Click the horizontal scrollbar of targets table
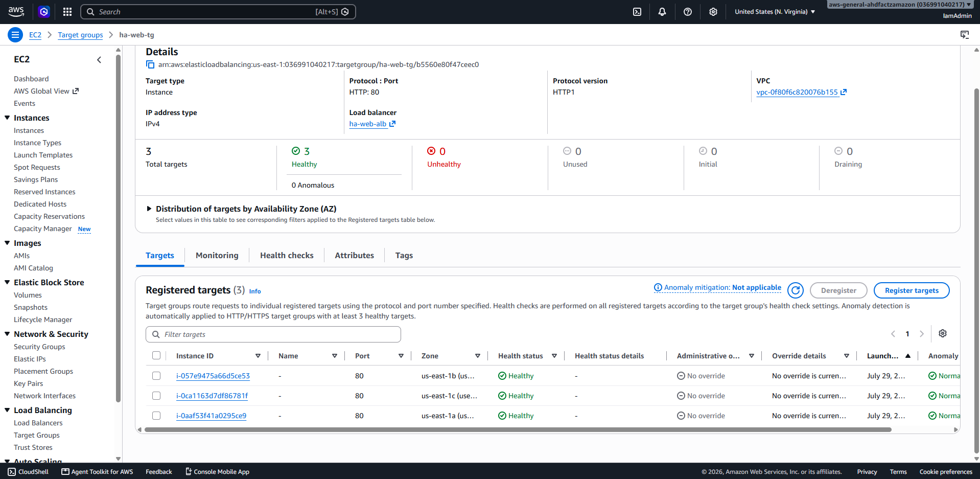 (x=518, y=430)
